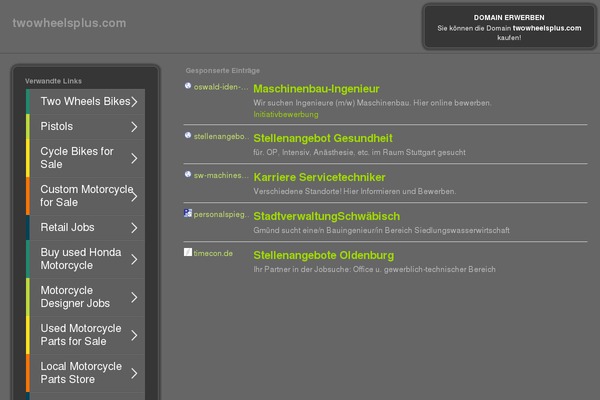Click the favicon beside timecon.de

point(188,252)
